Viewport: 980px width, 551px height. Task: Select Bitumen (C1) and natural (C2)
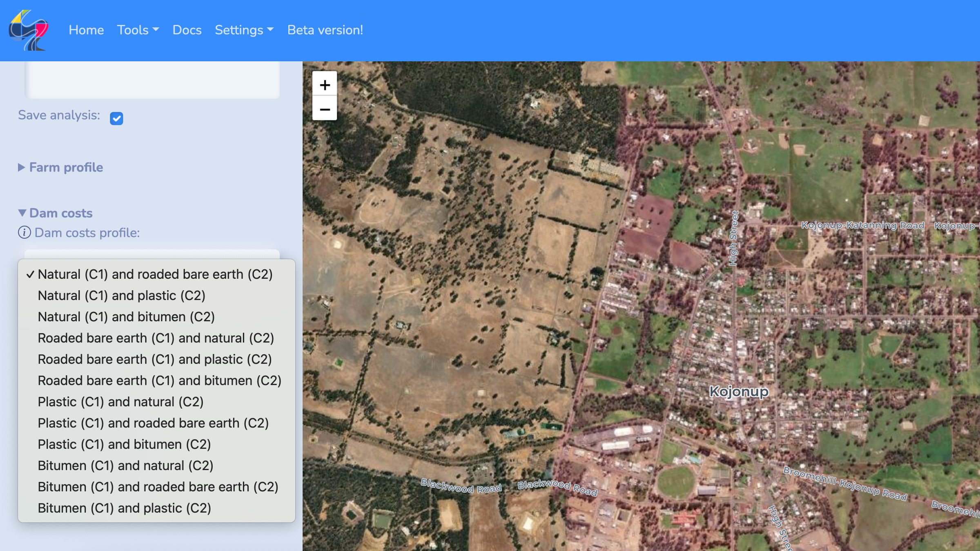tap(156, 465)
